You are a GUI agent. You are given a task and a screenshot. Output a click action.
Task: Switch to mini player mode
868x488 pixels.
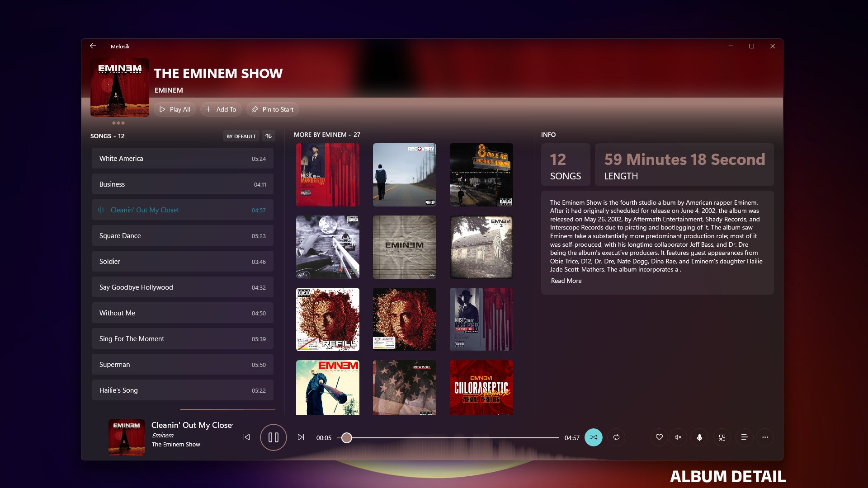click(722, 437)
